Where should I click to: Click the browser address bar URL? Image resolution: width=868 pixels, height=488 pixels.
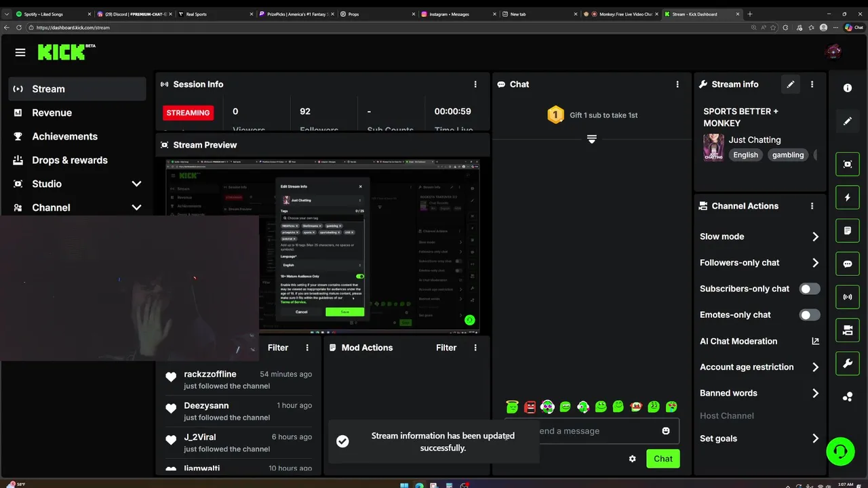[73, 28]
